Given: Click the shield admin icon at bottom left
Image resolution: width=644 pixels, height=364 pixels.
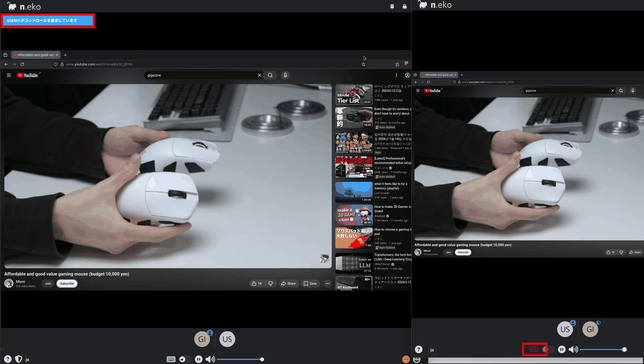Looking at the screenshot, I should [18, 359].
